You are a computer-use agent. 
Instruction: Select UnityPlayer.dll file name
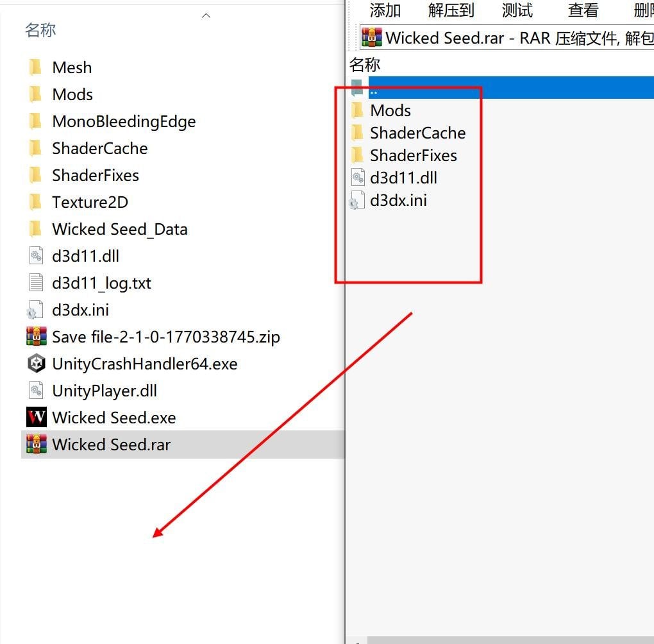105,391
